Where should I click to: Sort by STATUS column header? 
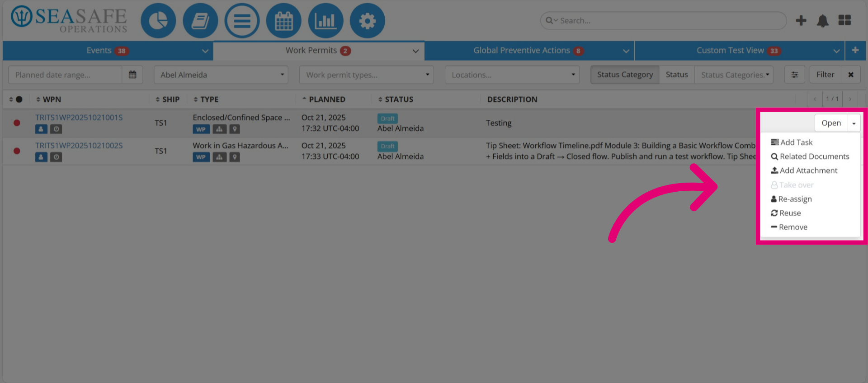396,99
